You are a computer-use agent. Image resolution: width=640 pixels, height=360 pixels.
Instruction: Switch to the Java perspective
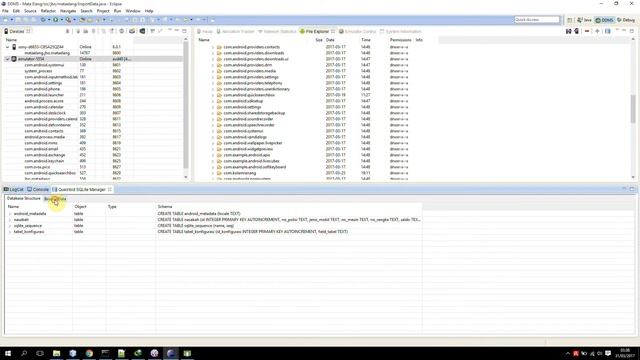click(584, 20)
